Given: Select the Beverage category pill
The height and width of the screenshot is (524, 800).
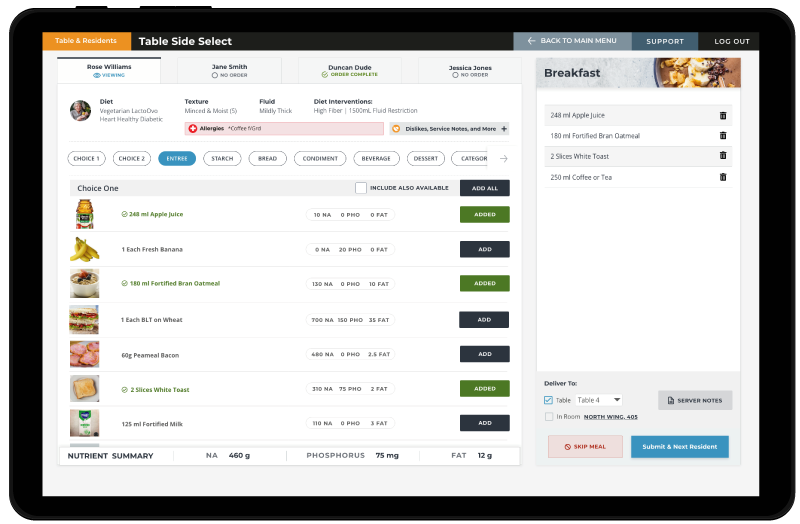Looking at the screenshot, I should (376, 158).
